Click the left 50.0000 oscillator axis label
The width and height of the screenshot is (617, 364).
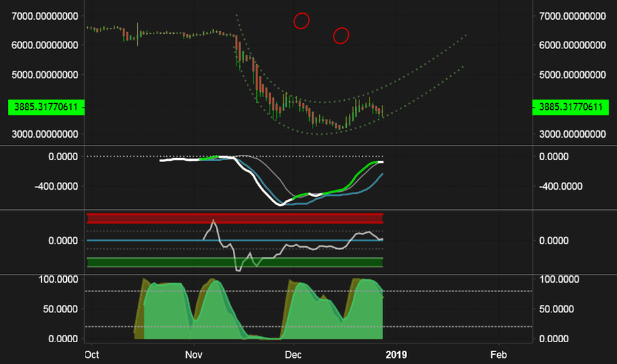click(x=61, y=309)
